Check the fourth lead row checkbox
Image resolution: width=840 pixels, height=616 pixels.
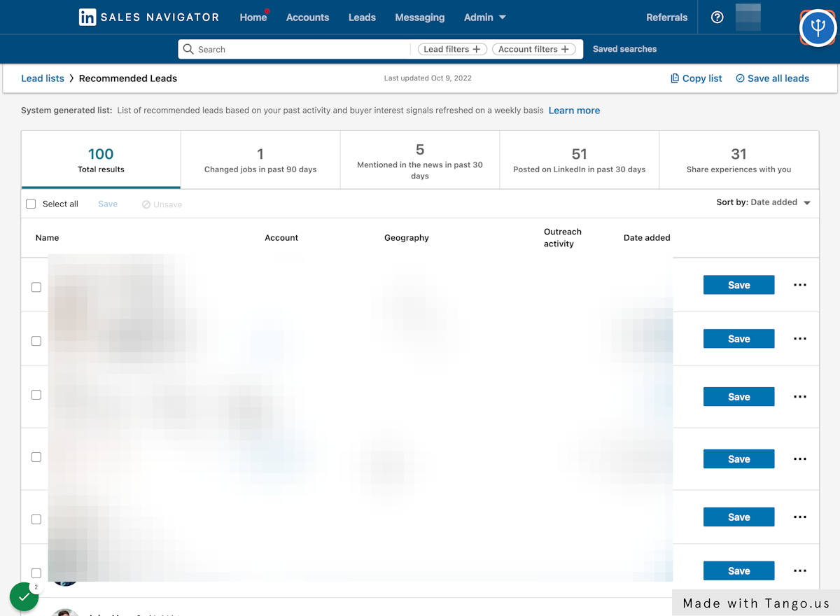36,457
